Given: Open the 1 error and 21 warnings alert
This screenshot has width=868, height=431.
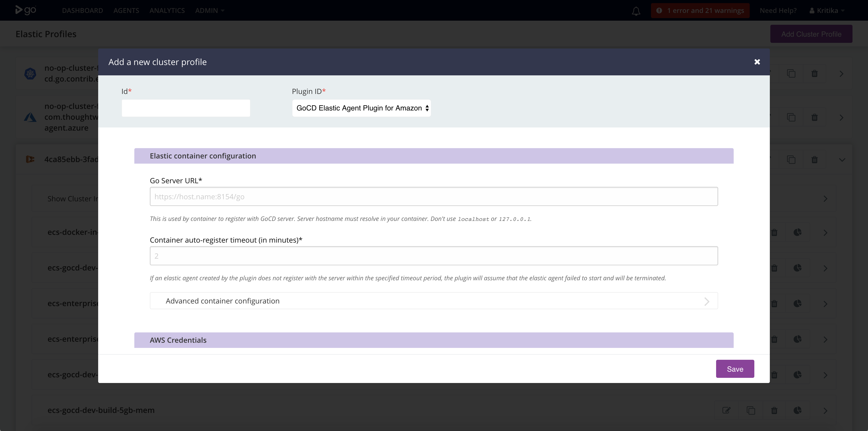Looking at the screenshot, I should pos(700,10).
